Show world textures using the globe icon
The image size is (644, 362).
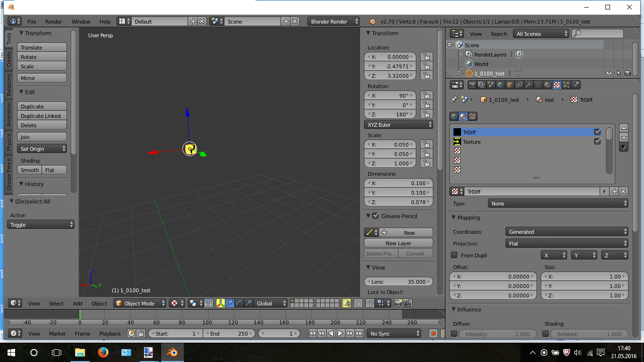pyautogui.click(x=454, y=116)
